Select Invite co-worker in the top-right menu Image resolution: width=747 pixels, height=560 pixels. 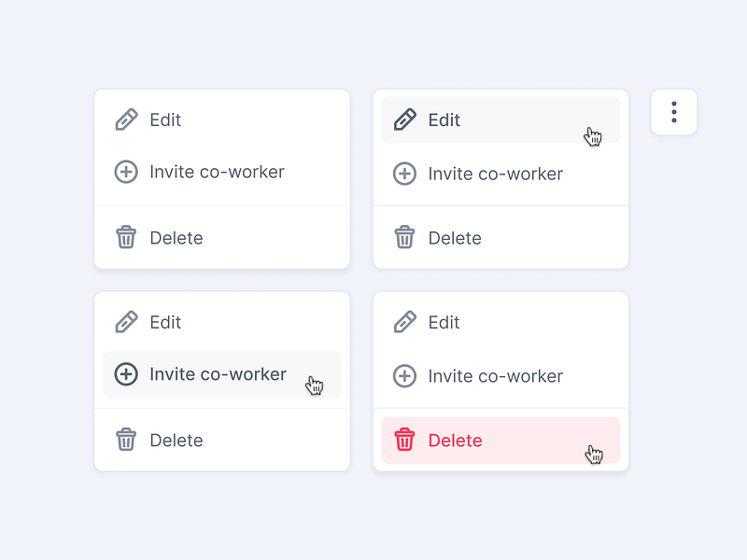click(496, 174)
